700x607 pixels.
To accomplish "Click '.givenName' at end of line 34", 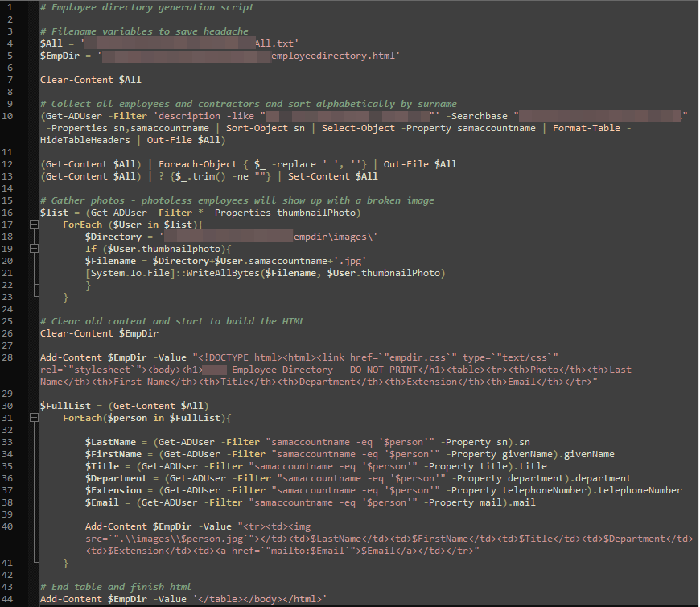I will pyautogui.click(x=587, y=454).
